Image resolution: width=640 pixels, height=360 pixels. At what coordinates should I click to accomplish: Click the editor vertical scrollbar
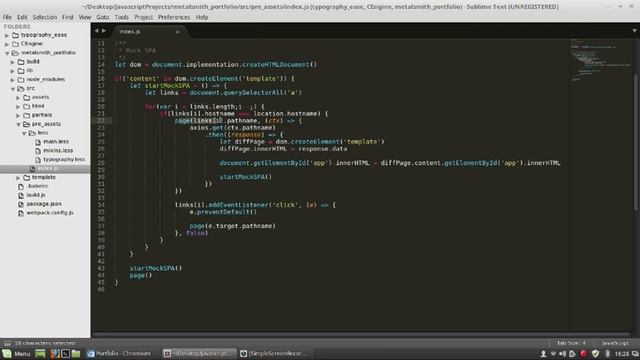(x=636, y=143)
